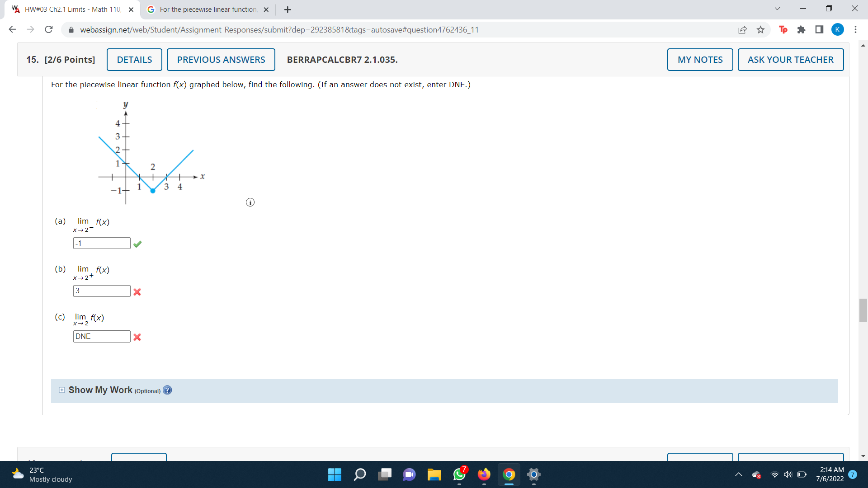This screenshot has width=868, height=488.
Task: Click the PREVIOUS ANSWERS button
Action: [x=221, y=59]
